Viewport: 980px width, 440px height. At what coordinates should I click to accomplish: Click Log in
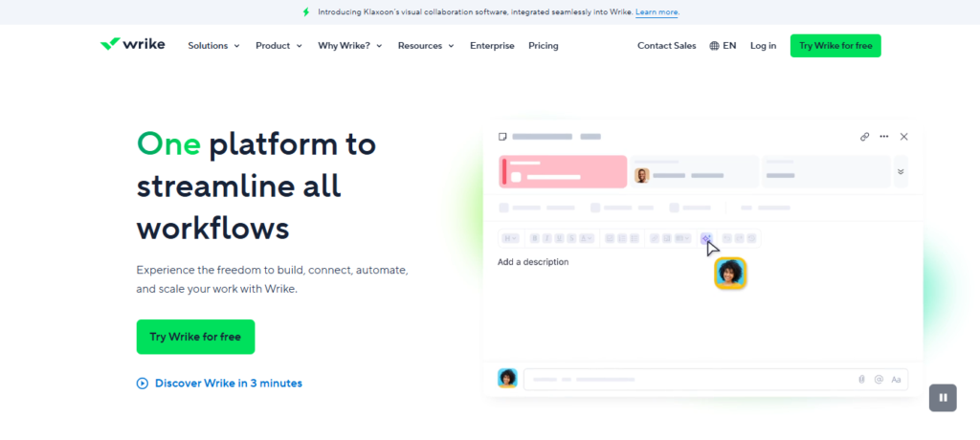click(x=763, y=46)
